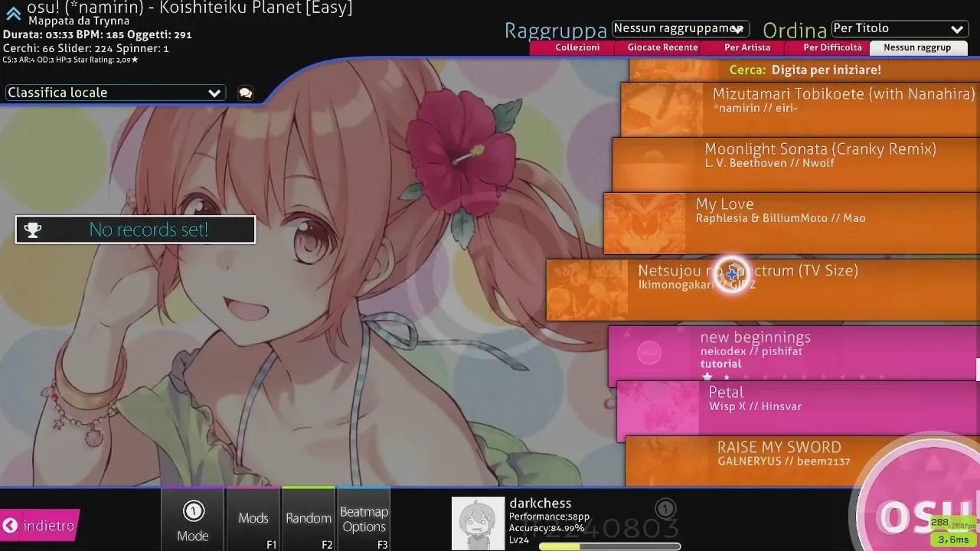This screenshot has width=980, height=551.
Task: Select the Nessun raggrup tab
Action: pyautogui.click(x=917, y=47)
